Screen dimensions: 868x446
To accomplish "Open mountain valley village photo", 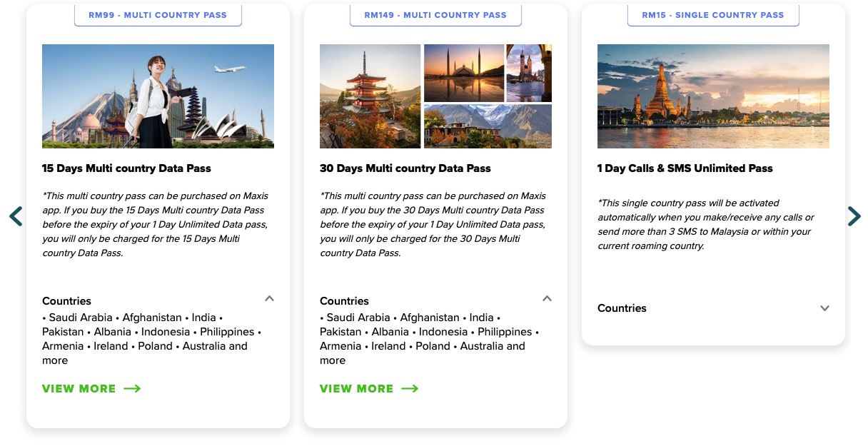I will tap(488, 126).
